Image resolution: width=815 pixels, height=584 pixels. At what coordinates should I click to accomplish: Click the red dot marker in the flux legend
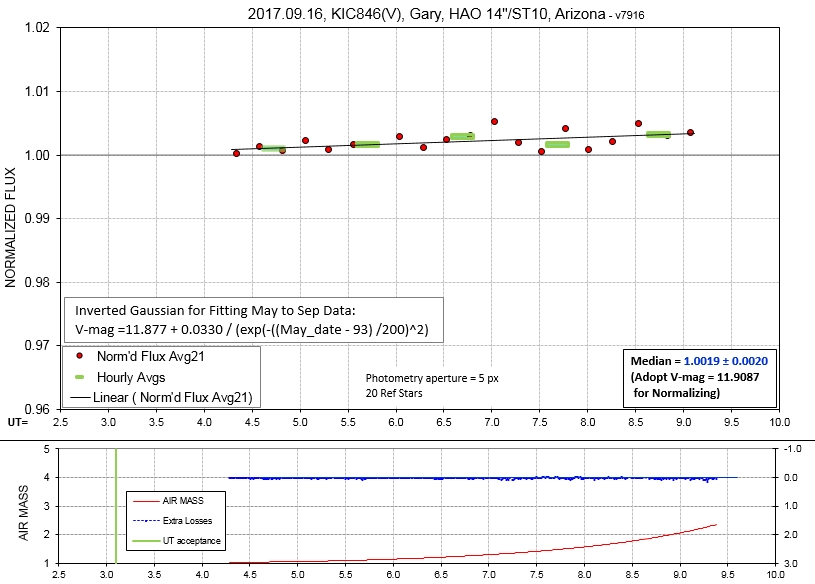tap(80, 356)
